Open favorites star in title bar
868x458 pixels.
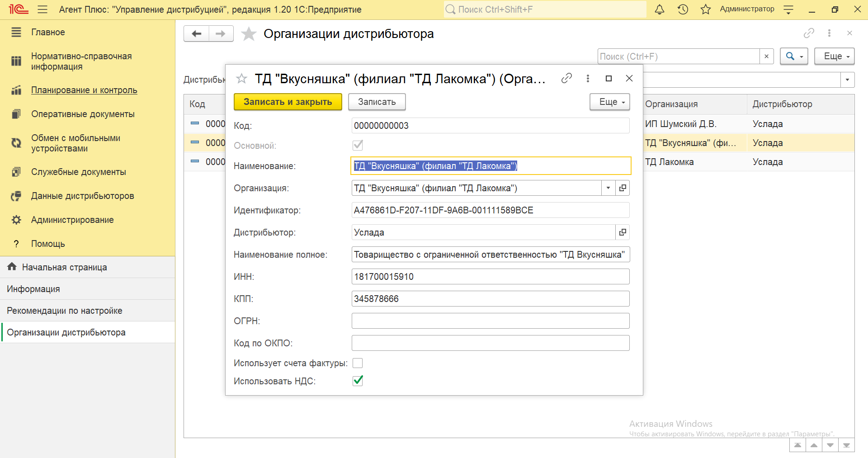[705, 9]
